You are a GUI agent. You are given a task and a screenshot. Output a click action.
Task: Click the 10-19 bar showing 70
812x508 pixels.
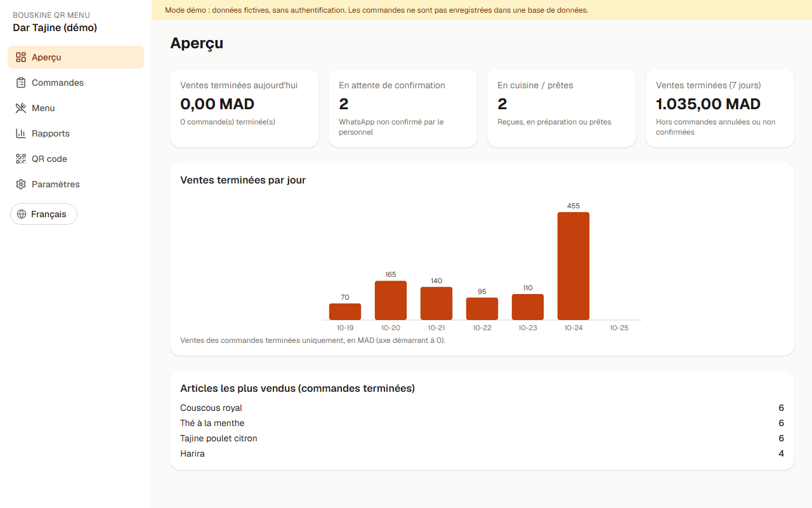click(x=345, y=312)
